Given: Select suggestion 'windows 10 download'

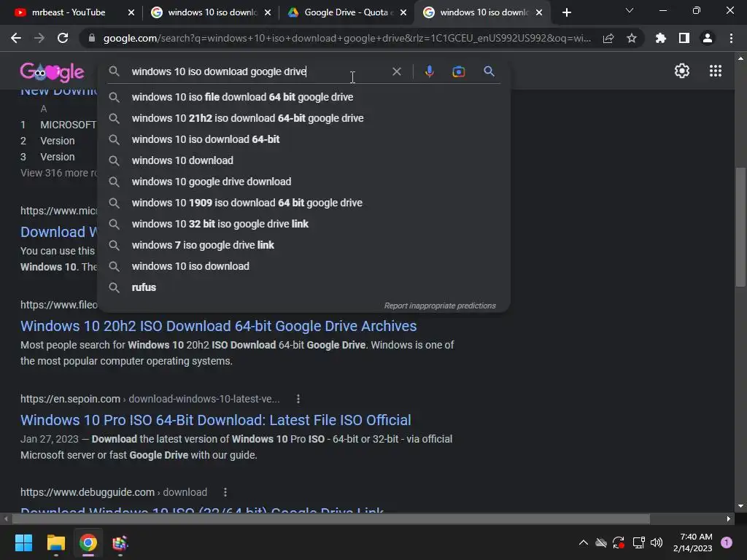Looking at the screenshot, I should [x=303, y=160].
